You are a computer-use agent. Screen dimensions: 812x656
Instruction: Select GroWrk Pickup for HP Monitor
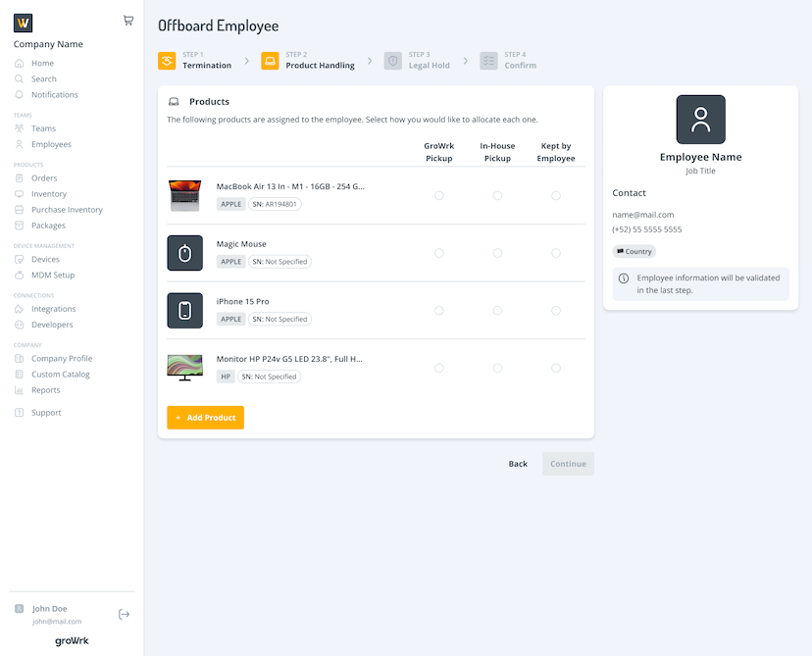point(439,369)
